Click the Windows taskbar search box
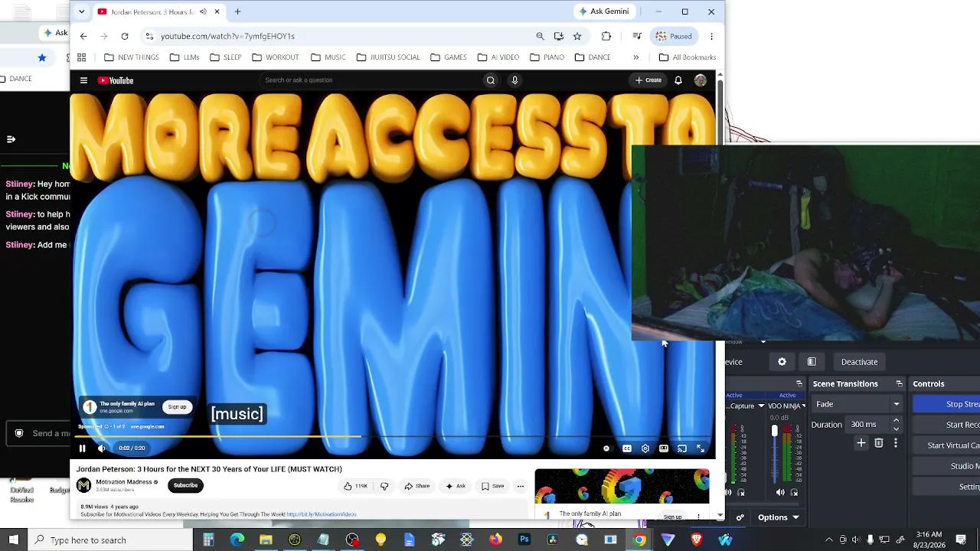This screenshot has width=980, height=551. [x=110, y=540]
